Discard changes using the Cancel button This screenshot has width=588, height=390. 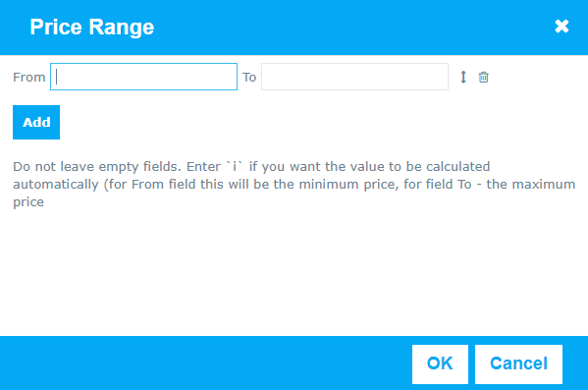click(x=518, y=364)
